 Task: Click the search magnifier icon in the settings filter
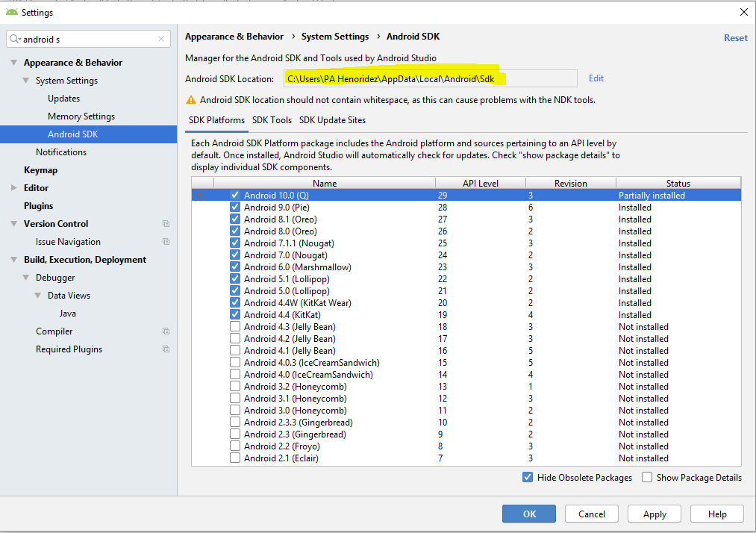(15, 40)
